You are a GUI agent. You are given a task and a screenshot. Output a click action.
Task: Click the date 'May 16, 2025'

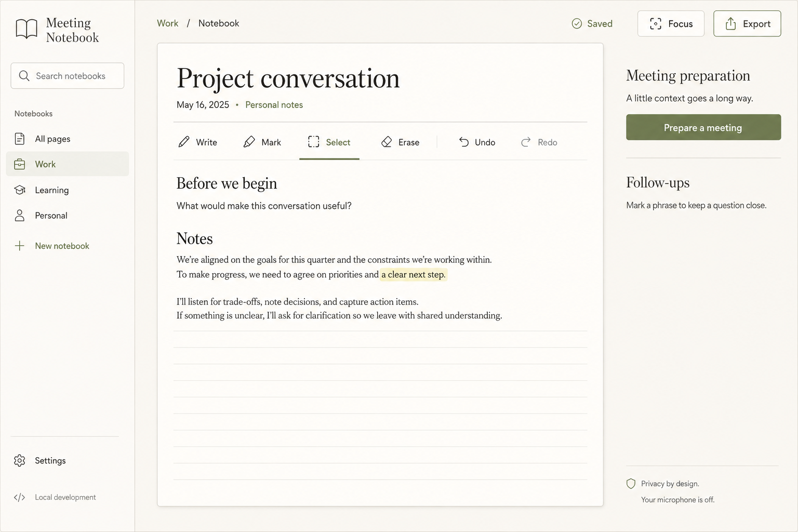203,105
